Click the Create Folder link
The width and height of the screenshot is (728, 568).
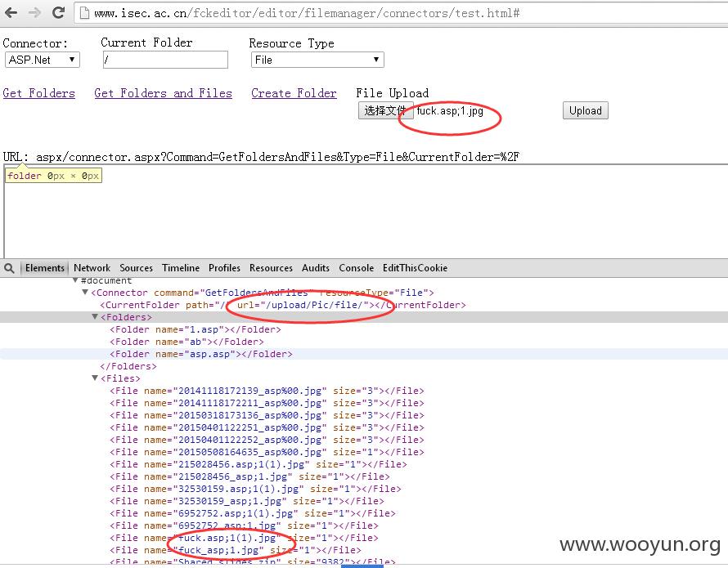[x=294, y=93]
